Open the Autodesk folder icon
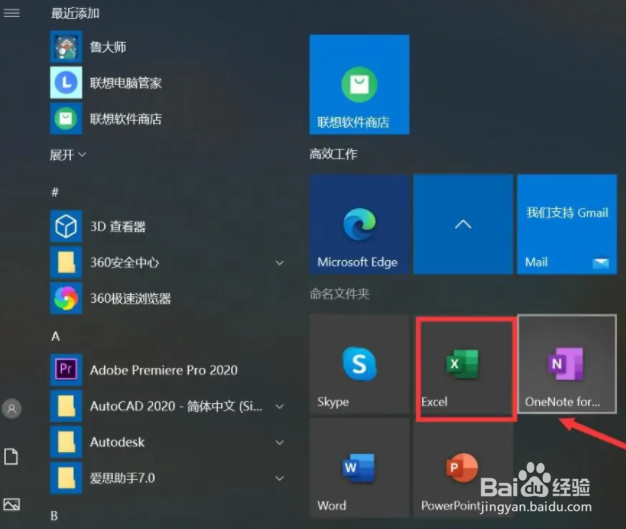Viewport: 626px width, 529px height. coord(66,442)
